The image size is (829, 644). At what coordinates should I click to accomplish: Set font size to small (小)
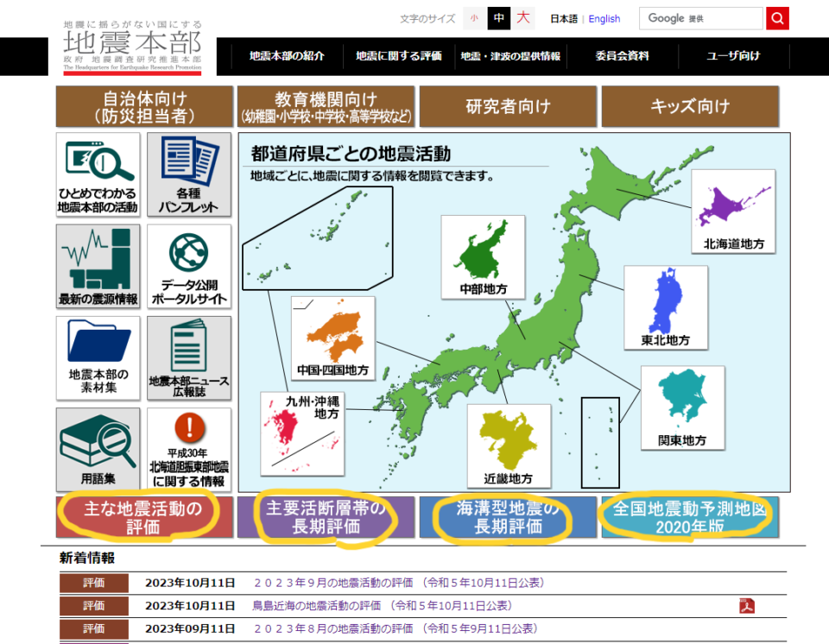coord(473,18)
